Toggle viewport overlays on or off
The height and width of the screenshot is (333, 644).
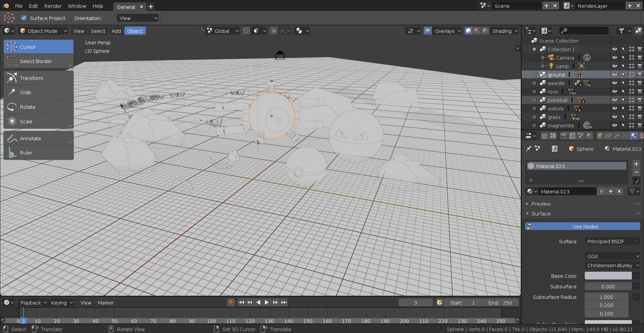[428, 31]
